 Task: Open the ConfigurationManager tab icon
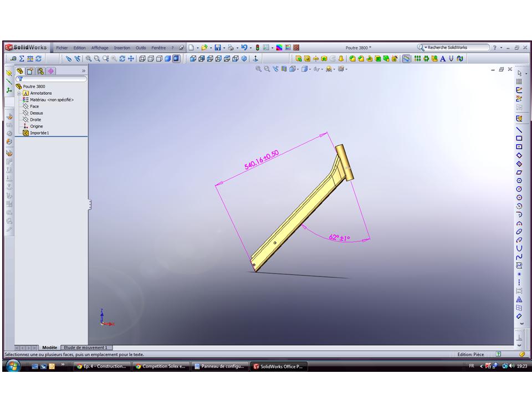[x=40, y=71]
